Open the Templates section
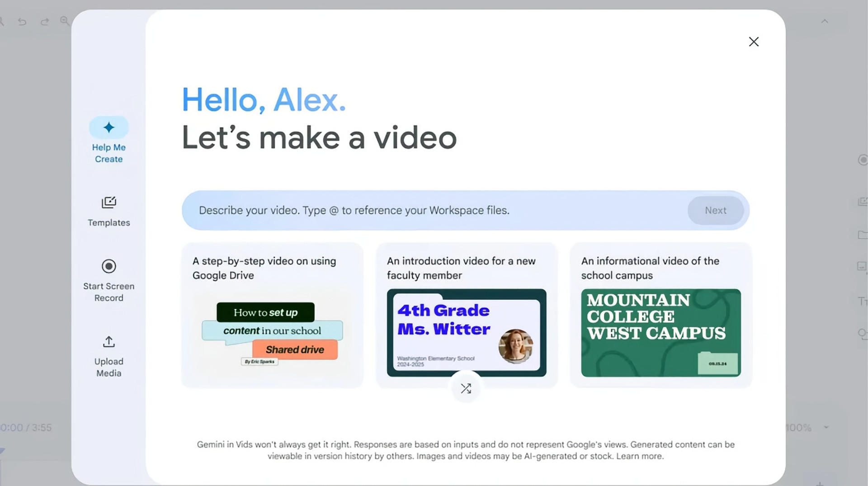Image resolution: width=868 pixels, height=486 pixels. point(108,210)
